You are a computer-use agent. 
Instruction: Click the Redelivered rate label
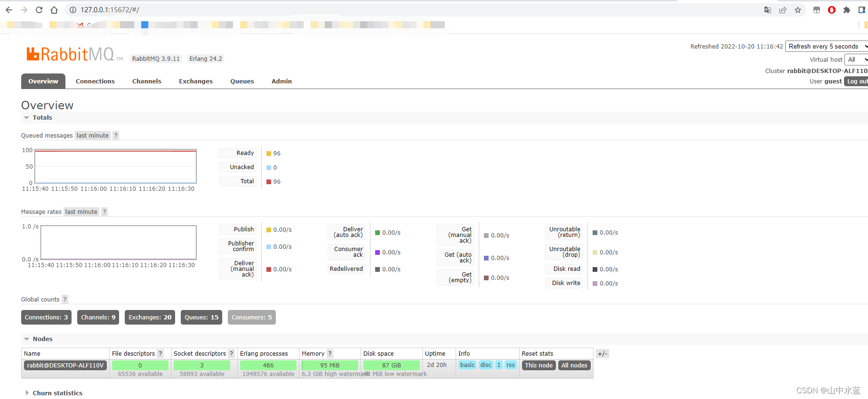[346, 269]
